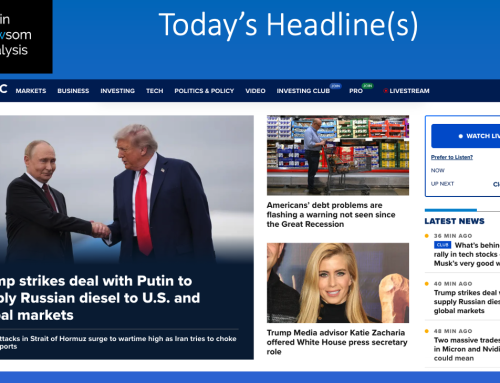
Task: Open the Prefer to Listen link
Action: 452,157
